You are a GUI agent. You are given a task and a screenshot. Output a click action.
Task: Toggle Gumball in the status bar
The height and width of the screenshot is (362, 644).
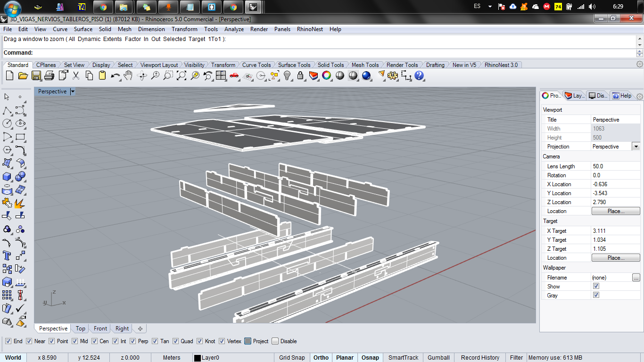(438, 358)
